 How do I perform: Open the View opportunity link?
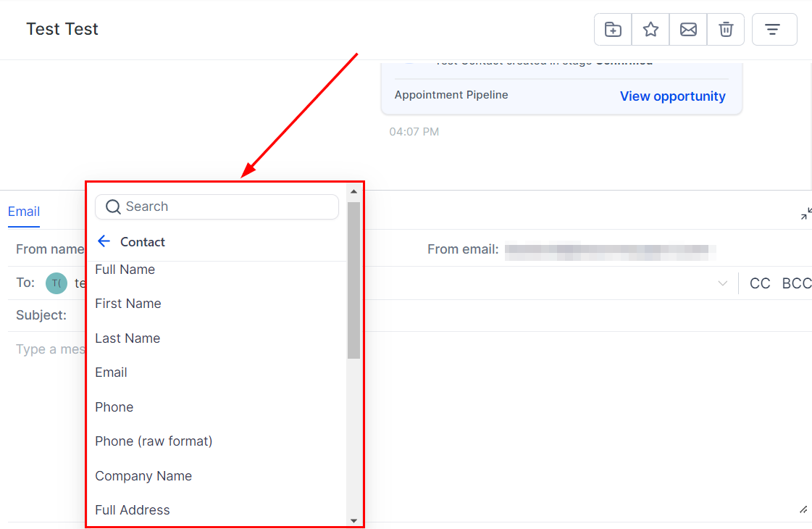(672, 96)
